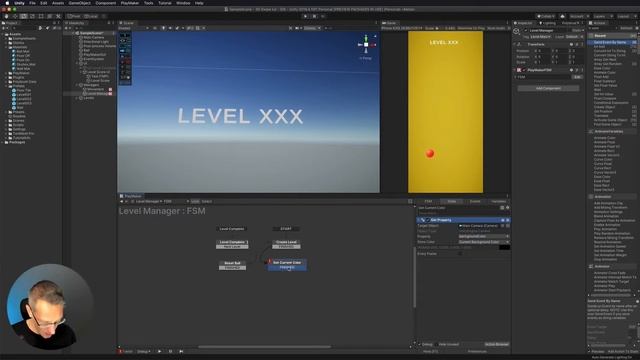Click the Action Browser button
Image resolution: width=640 pixels, height=360 pixels.
point(497,344)
